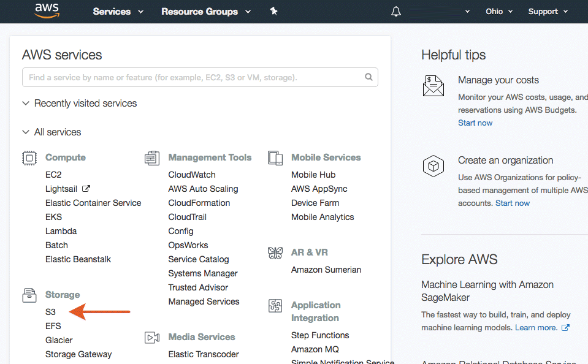
Task: Click the Compute category heading
Action: click(x=66, y=157)
